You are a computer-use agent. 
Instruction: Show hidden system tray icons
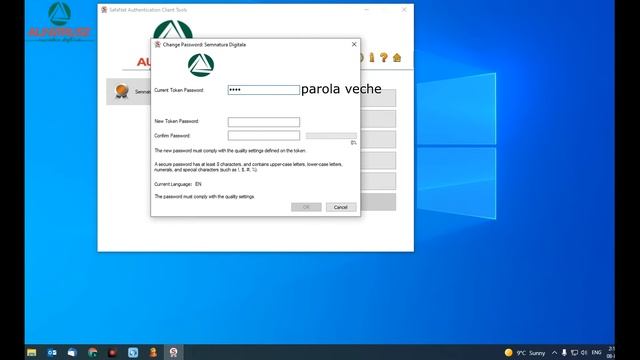[x=554, y=353]
